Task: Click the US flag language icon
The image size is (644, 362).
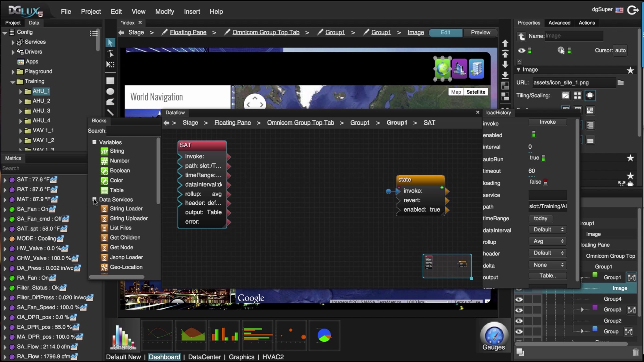Action: point(619,10)
